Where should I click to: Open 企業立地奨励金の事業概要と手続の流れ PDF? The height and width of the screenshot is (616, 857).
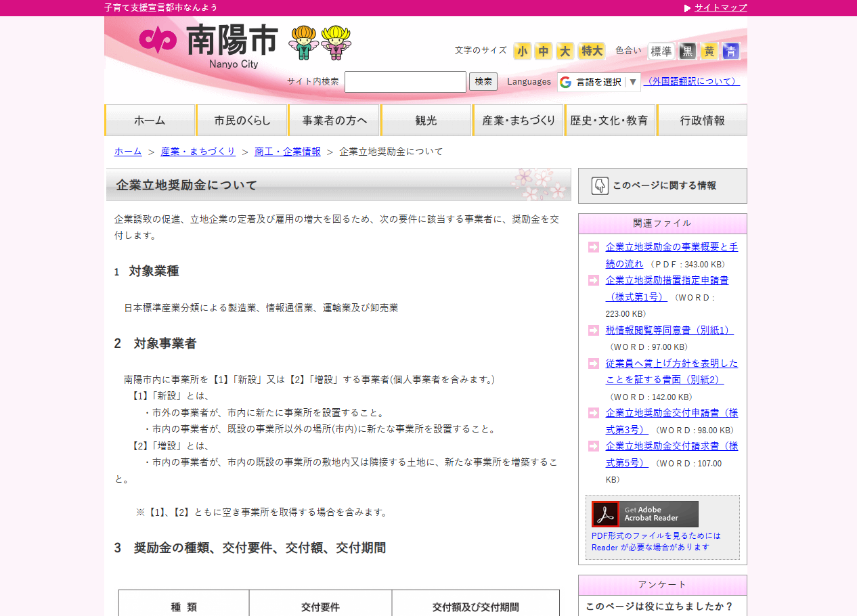[672, 255]
